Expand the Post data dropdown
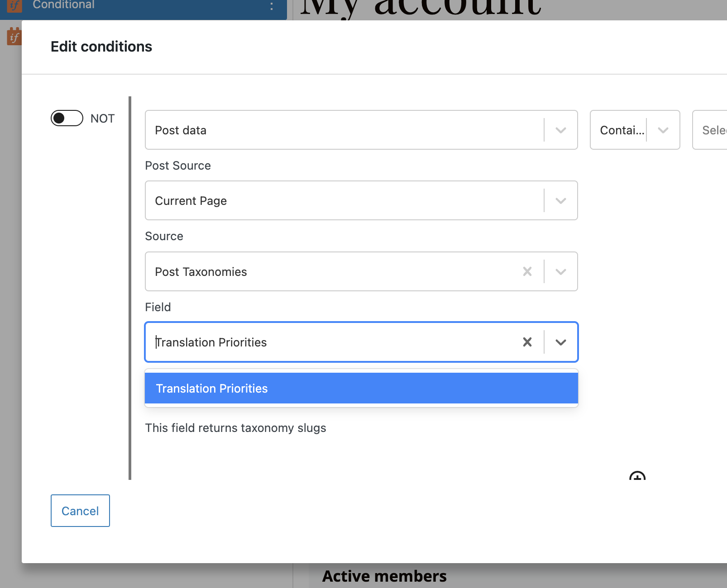This screenshot has width=727, height=588. [x=561, y=130]
